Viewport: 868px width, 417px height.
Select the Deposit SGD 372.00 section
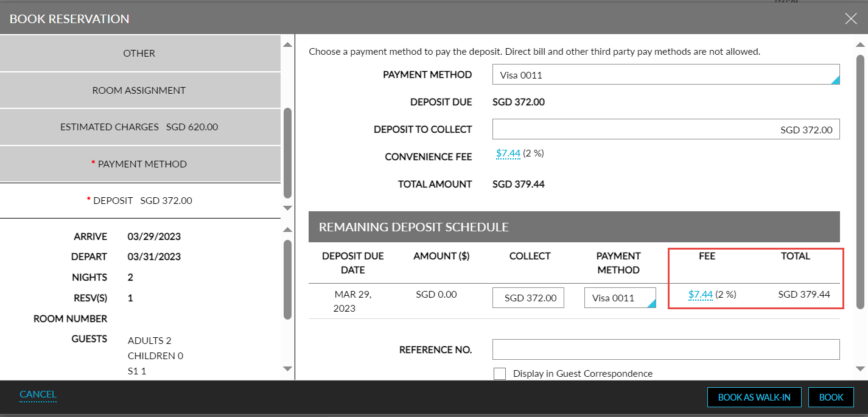[139, 200]
